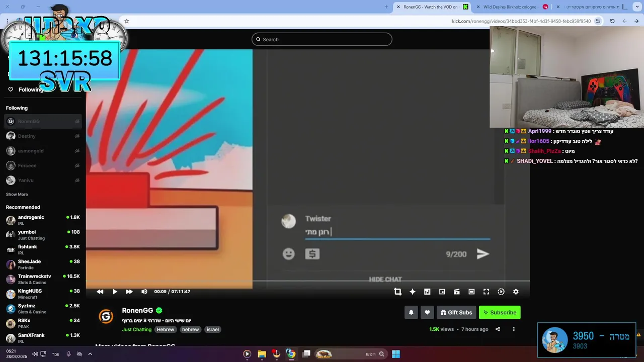Image resolution: width=644 pixels, height=362 pixels.
Task: Open Forceee in the Following list
Action: [43, 165]
